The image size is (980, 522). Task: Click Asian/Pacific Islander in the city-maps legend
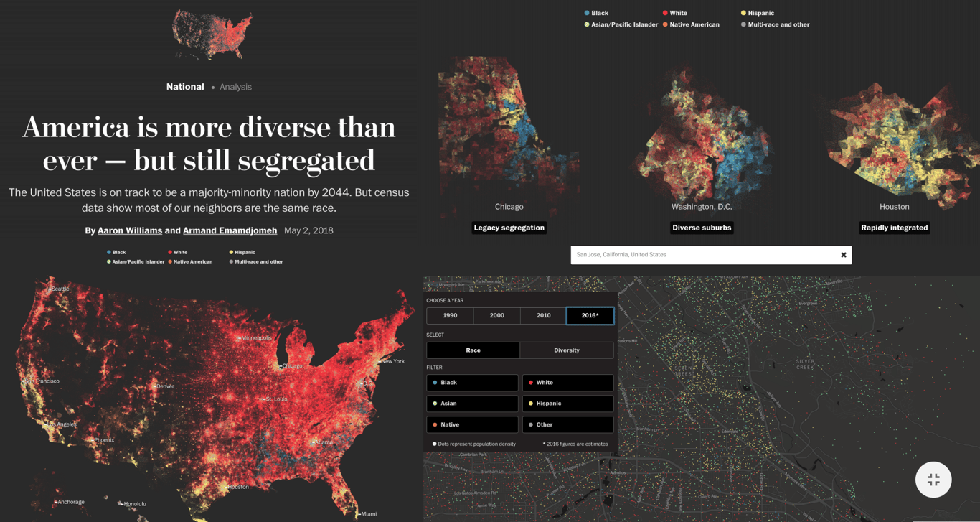[x=621, y=24]
